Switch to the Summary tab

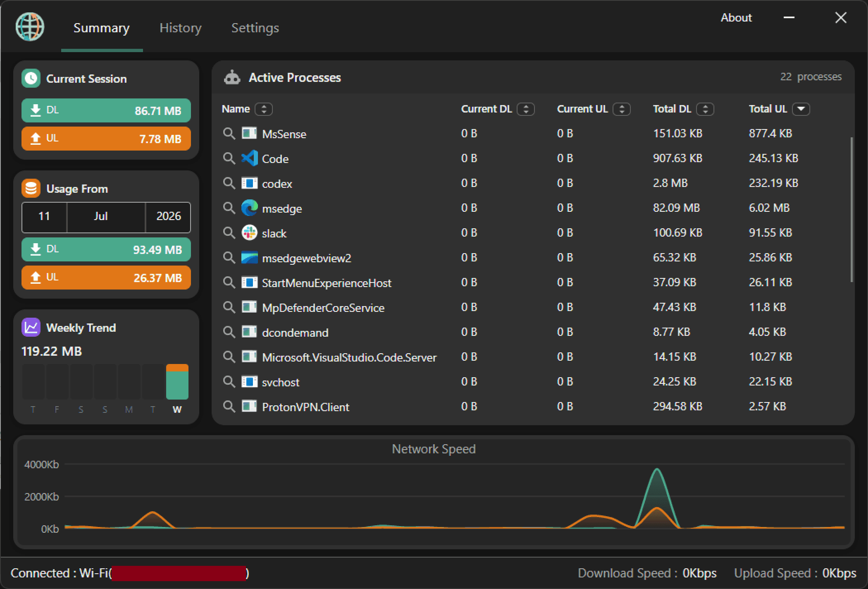(x=102, y=28)
